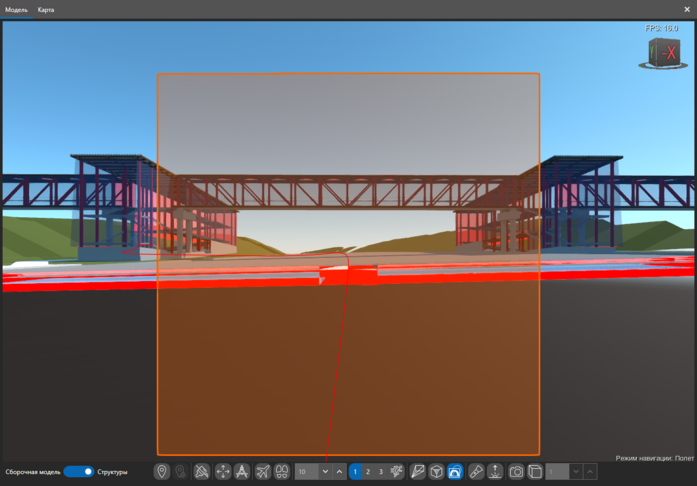Click the orientation view cube marked X
The width and height of the screenshot is (697, 486).
[x=662, y=51]
